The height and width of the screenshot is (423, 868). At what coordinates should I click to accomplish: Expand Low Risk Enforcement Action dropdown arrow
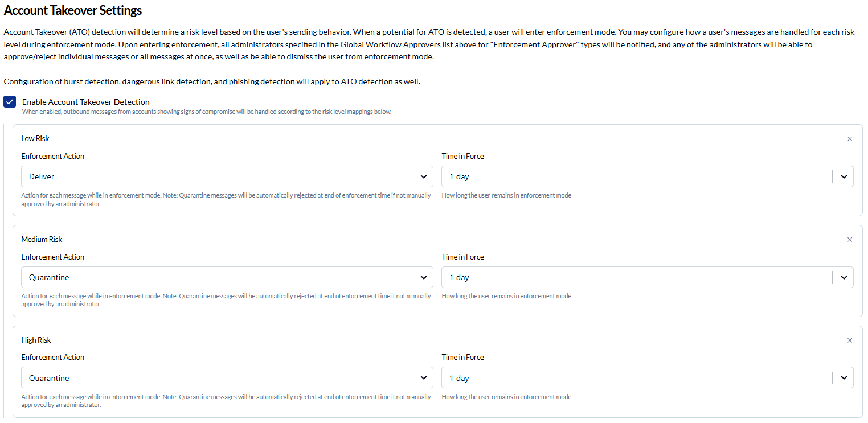click(x=423, y=176)
